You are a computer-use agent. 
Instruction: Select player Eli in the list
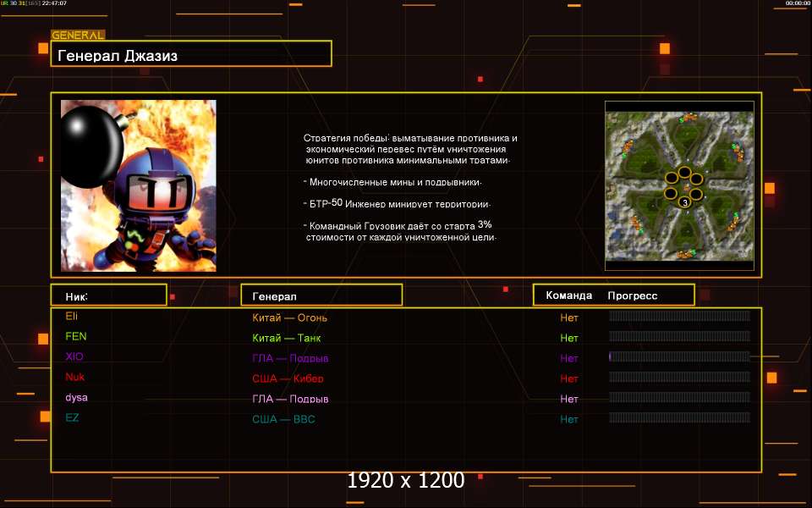(x=71, y=316)
